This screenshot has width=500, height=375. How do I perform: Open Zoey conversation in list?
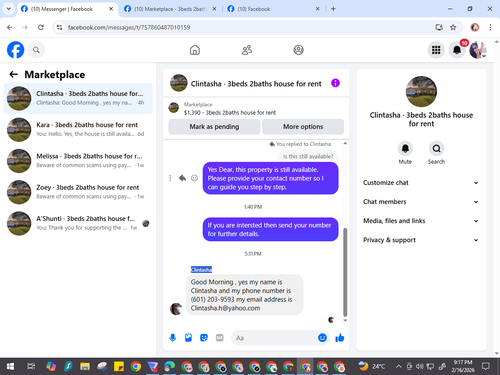[78, 192]
